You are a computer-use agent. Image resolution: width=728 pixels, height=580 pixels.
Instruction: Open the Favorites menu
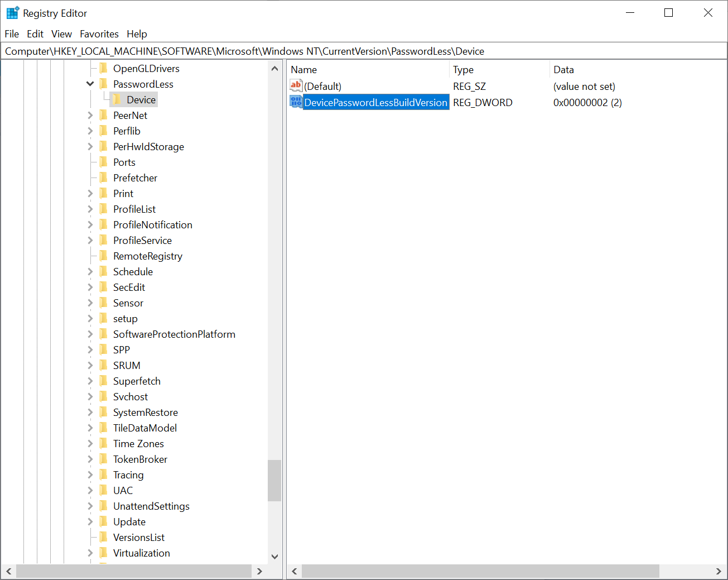(x=99, y=34)
